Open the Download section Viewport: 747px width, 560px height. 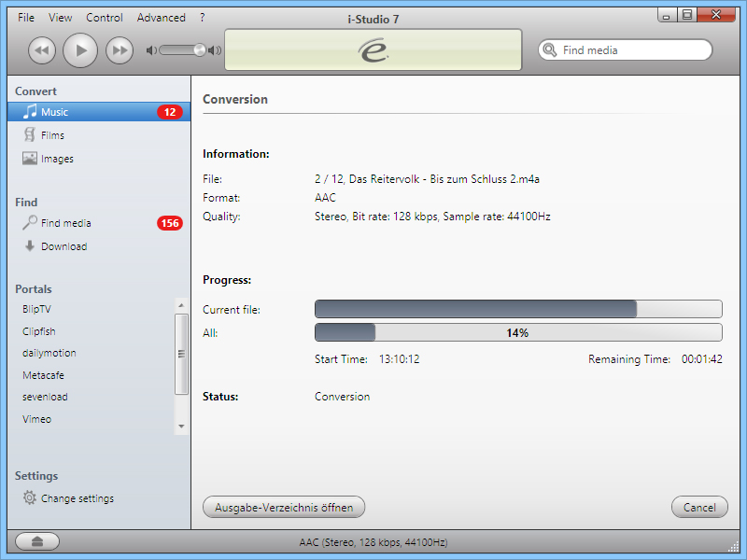click(63, 246)
